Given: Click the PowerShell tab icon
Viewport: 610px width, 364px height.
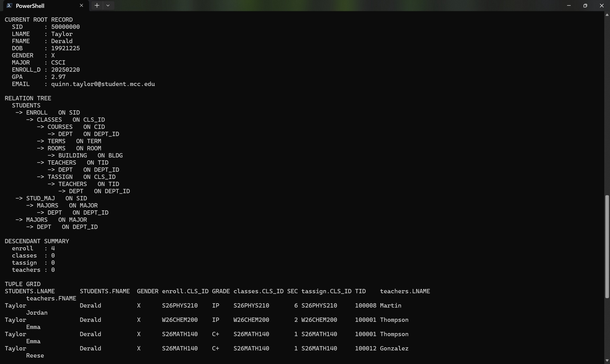Looking at the screenshot, I should [9, 6].
